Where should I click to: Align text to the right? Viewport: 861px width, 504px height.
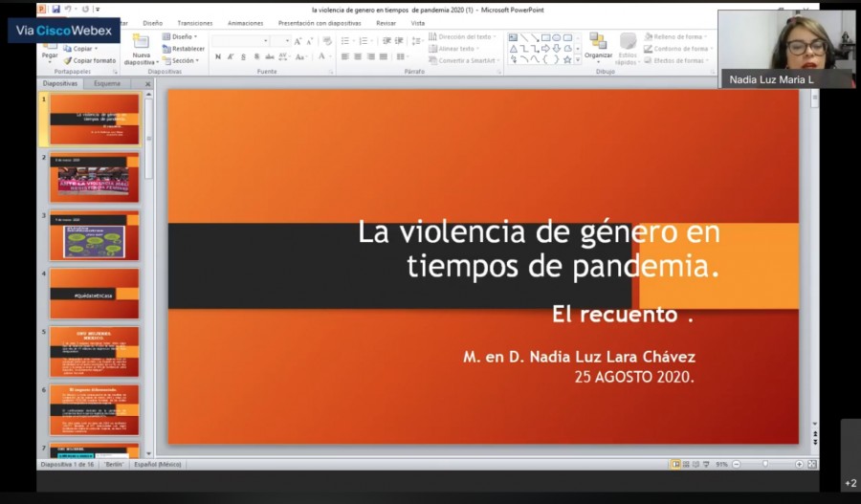coord(370,56)
